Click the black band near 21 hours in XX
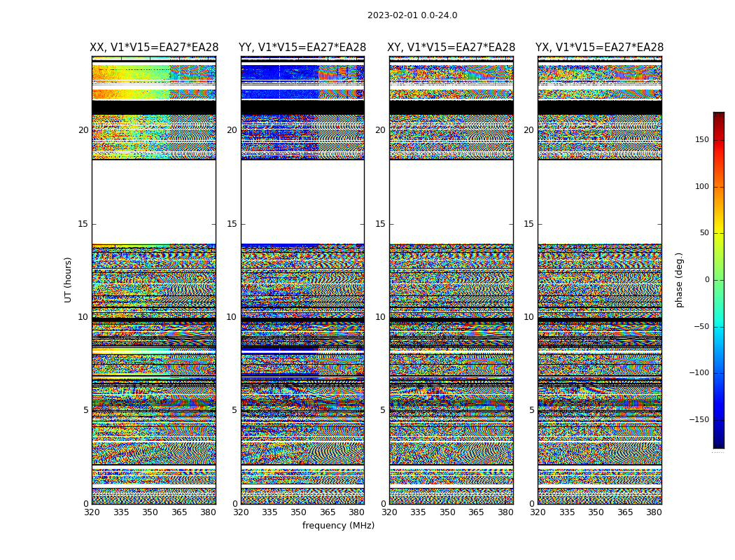Screen dimensions: 735x560 click(154, 108)
